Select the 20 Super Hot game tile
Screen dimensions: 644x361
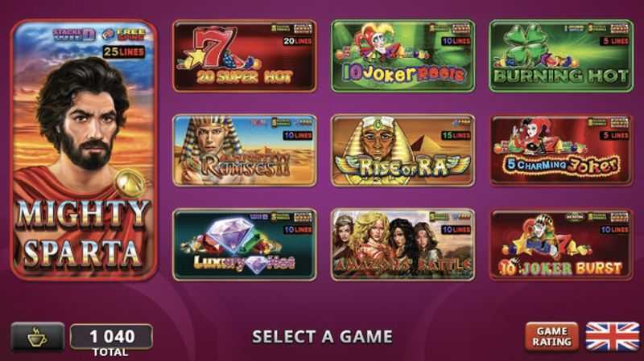tap(245, 55)
